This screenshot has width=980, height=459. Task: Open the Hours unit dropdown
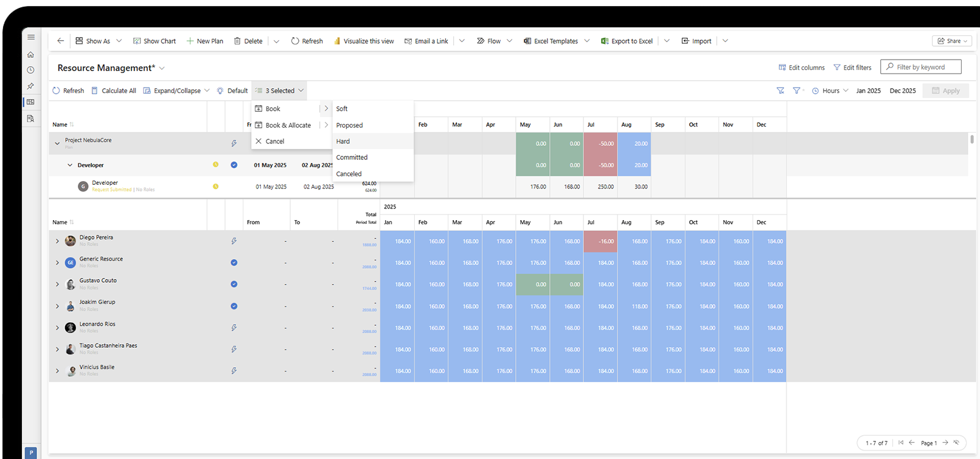830,91
